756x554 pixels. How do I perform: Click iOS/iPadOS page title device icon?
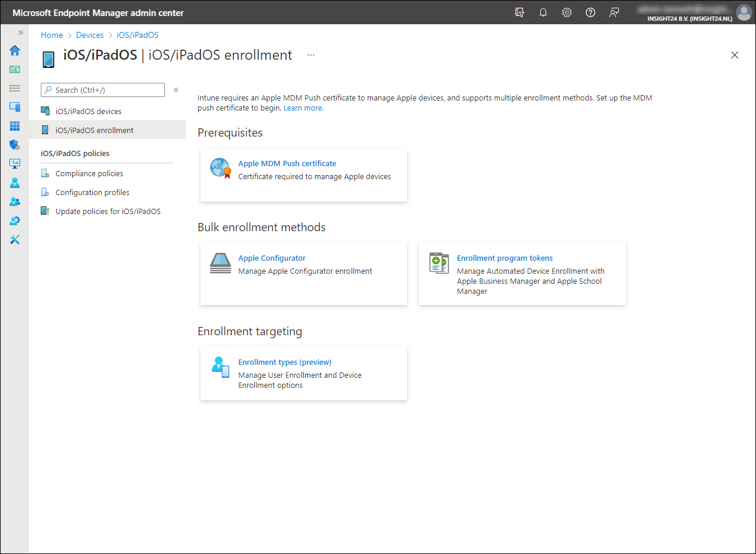click(48, 60)
